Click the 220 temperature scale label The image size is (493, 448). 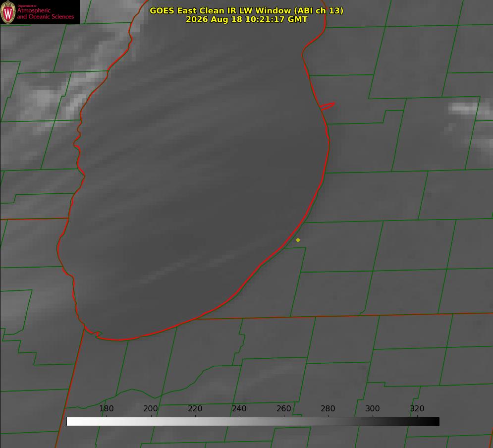point(195,408)
